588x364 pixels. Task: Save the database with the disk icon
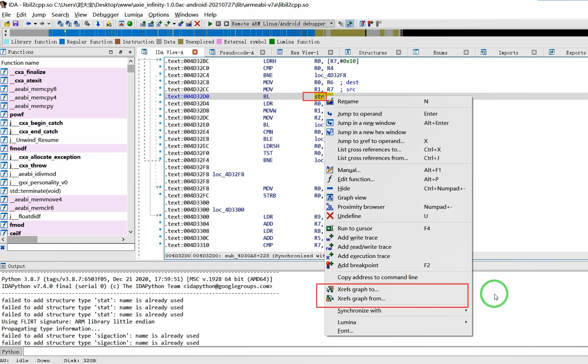coord(16,24)
